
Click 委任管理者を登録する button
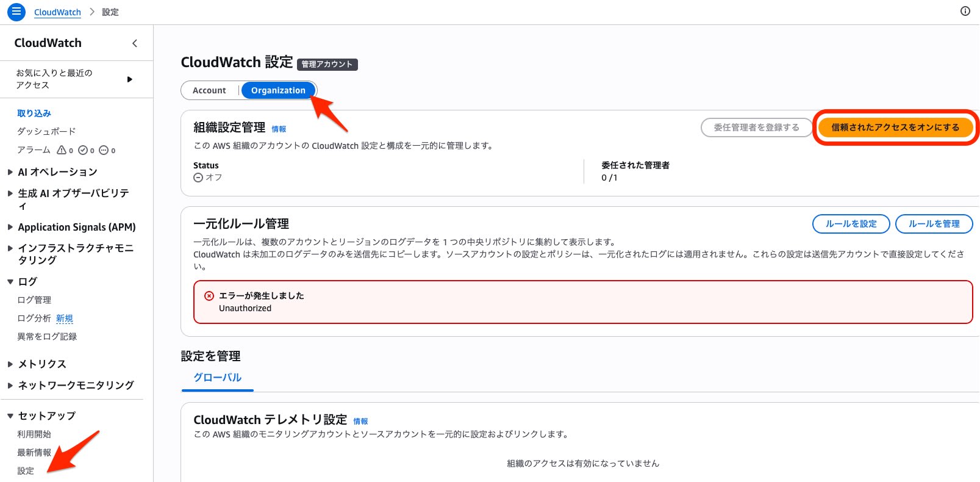[756, 128]
